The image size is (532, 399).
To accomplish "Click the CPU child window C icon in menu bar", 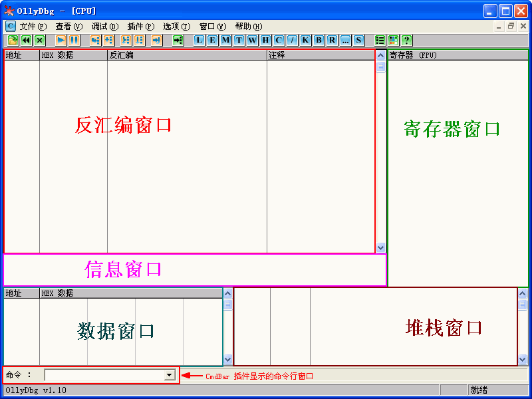I will 11,26.
